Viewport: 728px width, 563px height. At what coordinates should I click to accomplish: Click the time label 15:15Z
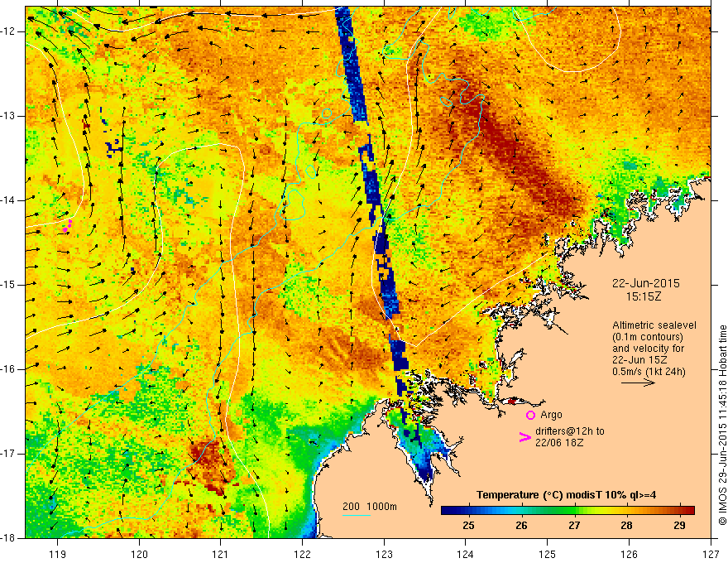click(644, 296)
